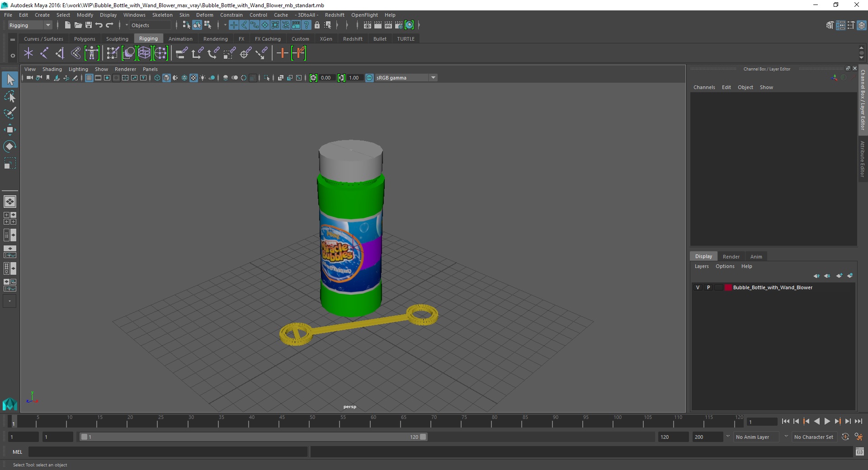This screenshot has height=470, width=868.
Task: Click the Create Lattice shelf icon
Action: pyautogui.click(x=144, y=53)
